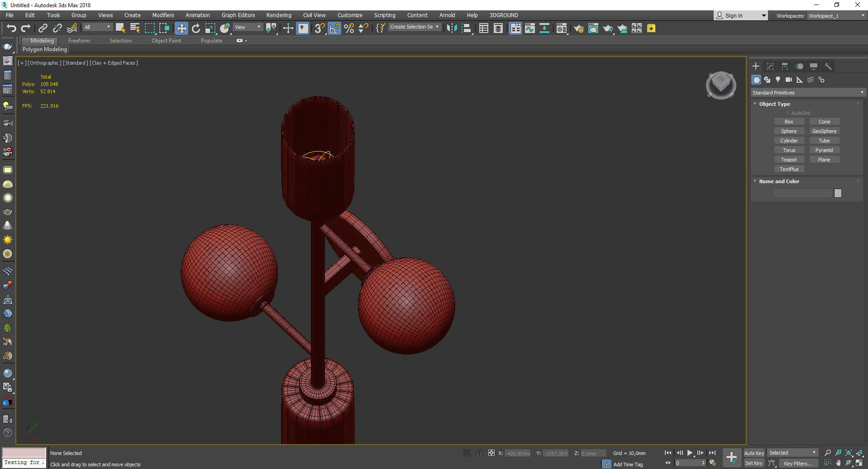Maximize viewport toggle icon at bottom right
This screenshot has width=868, height=469.
[x=859, y=463]
